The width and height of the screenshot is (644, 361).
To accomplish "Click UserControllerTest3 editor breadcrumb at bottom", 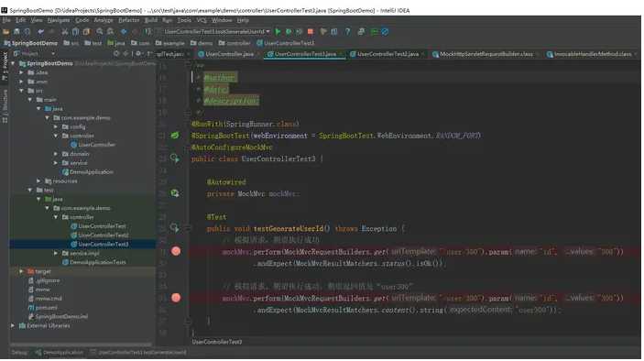I will 217,342.
